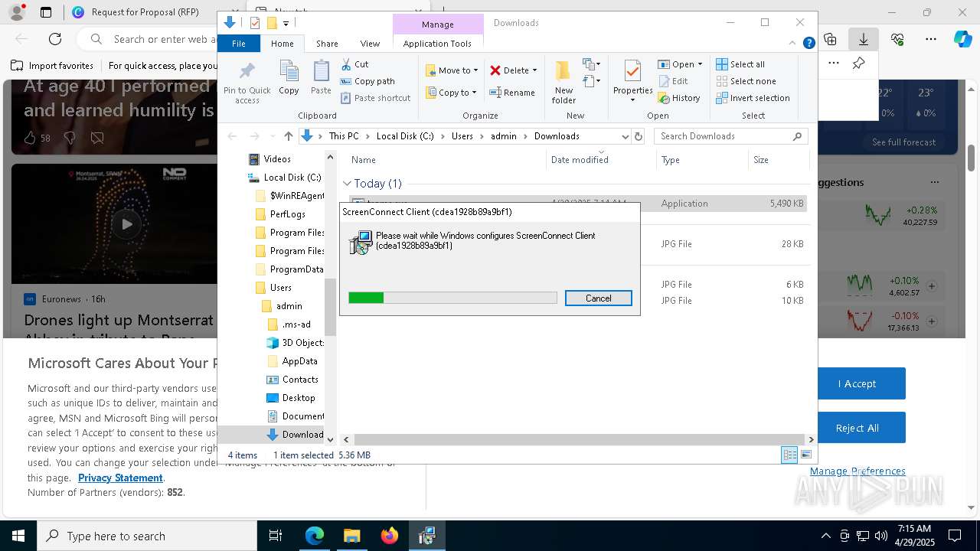This screenshot has height=551, width=980.
Task: Refresh the Downloads folder address bar
Action: [x=639, y=136]
